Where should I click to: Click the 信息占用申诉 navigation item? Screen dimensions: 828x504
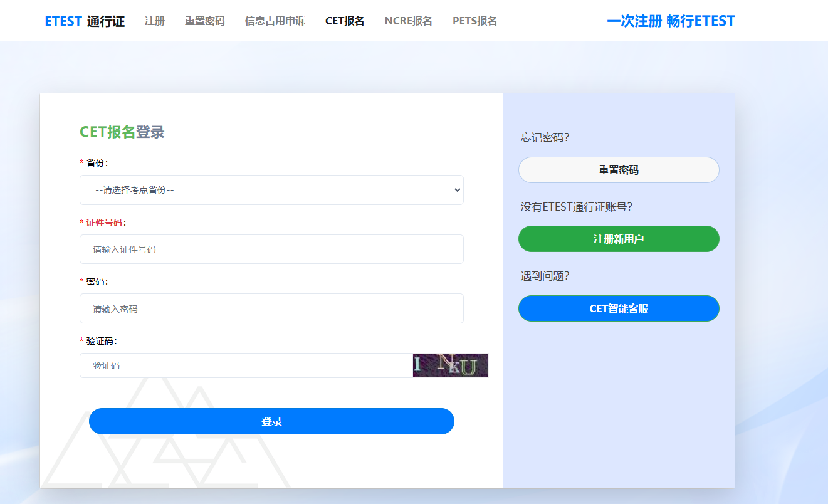click(x=275, y=21)
